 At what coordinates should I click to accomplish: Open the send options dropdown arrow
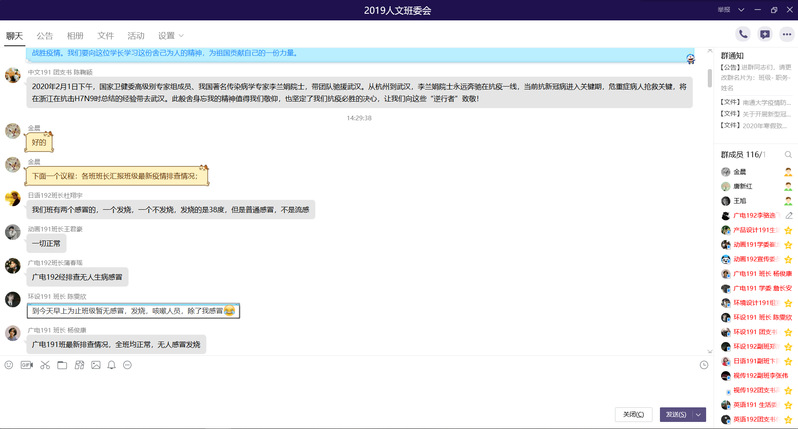coord(697,414)
